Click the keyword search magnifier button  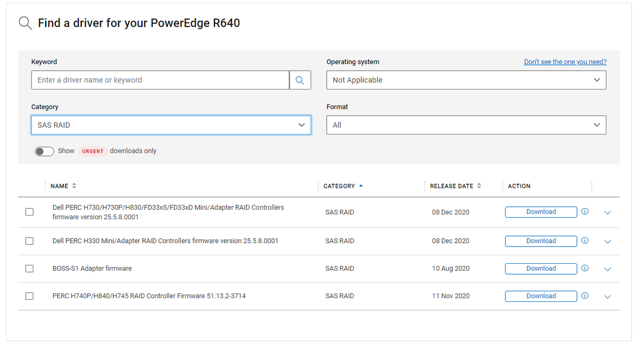(x=300, y=80)
